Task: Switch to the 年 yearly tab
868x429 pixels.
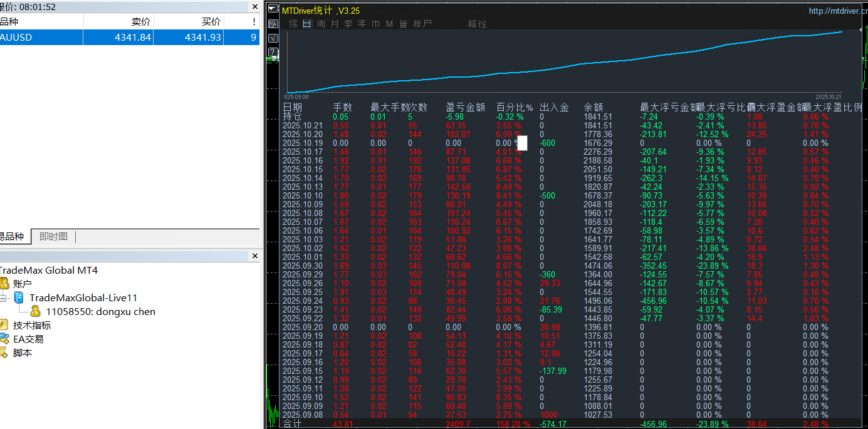Action: [362, 24]
